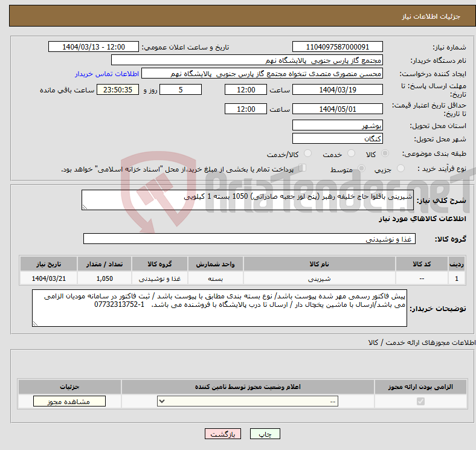Click the need date cell 1404/03/21
Image resolution: width=476 pixels, height=450 pixels.
click(x=48, y=278)
